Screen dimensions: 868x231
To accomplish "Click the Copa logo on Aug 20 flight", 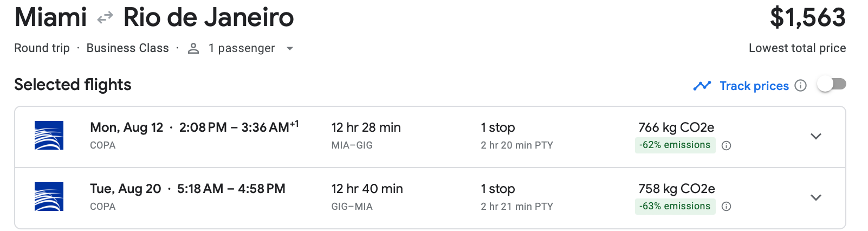I will [49, 196].
